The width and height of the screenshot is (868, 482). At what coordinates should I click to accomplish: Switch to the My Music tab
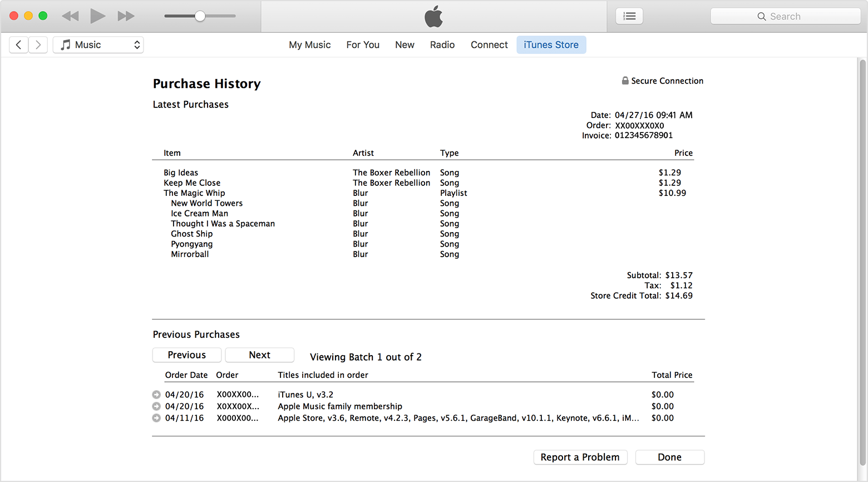point(309,45)
